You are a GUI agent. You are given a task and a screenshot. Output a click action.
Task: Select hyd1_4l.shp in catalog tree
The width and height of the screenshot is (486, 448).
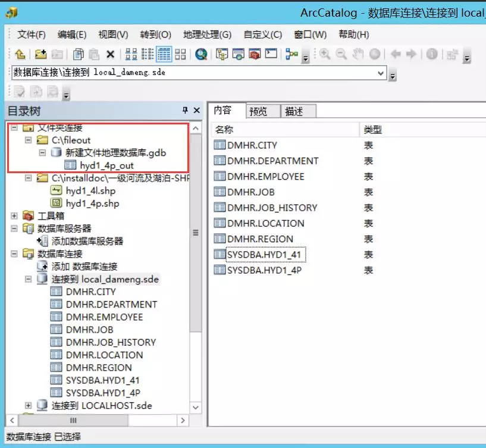pos(90,190)
